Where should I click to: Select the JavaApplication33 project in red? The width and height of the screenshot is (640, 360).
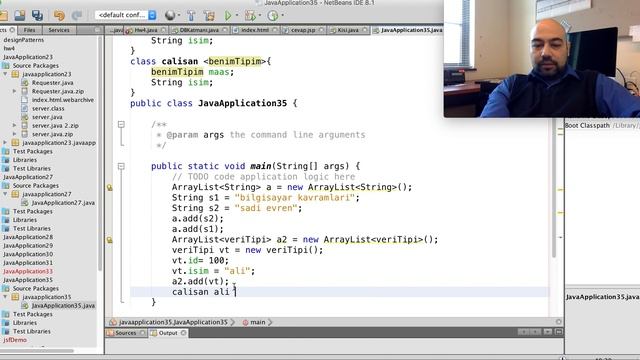pyautogui.click(x=28, y=271)
